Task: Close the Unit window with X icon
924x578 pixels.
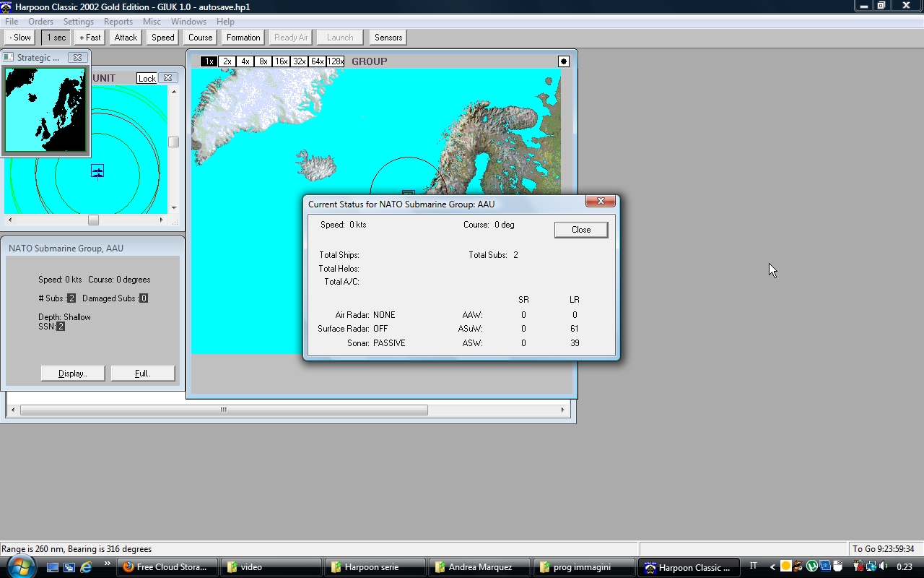Action: click(167, 78)
